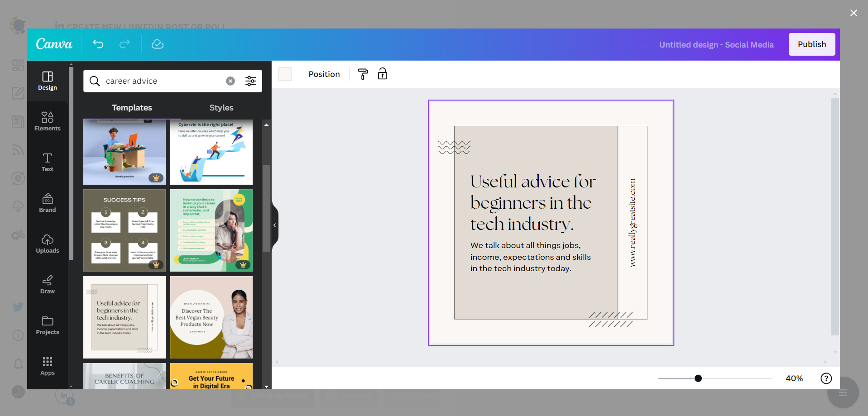Click the redo arrow icon
Screen dimensions: 868x416
[124, 44]
